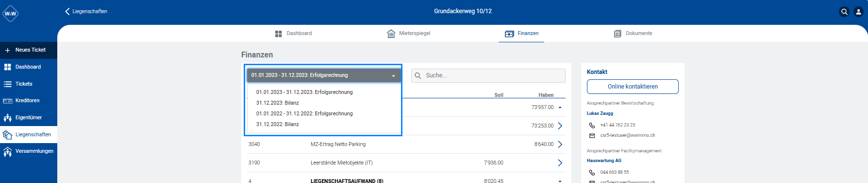Click phone number 044 663 88 55

click(x=615, y=172)
